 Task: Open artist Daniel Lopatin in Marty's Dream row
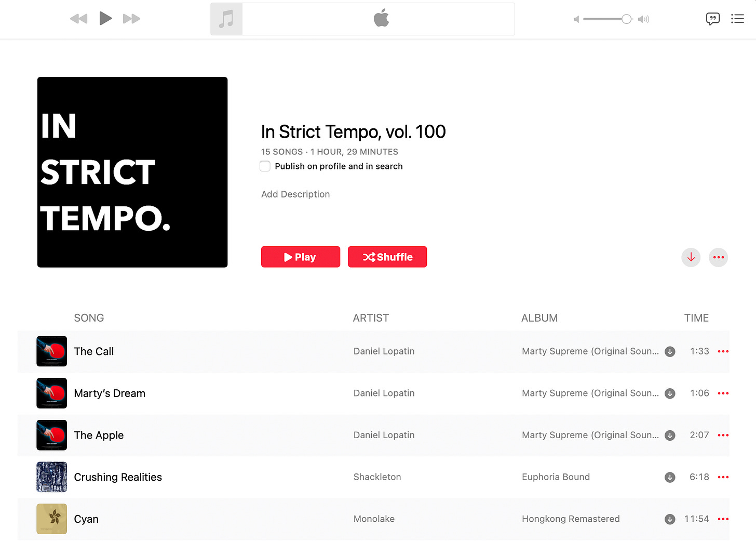(384, 393)
